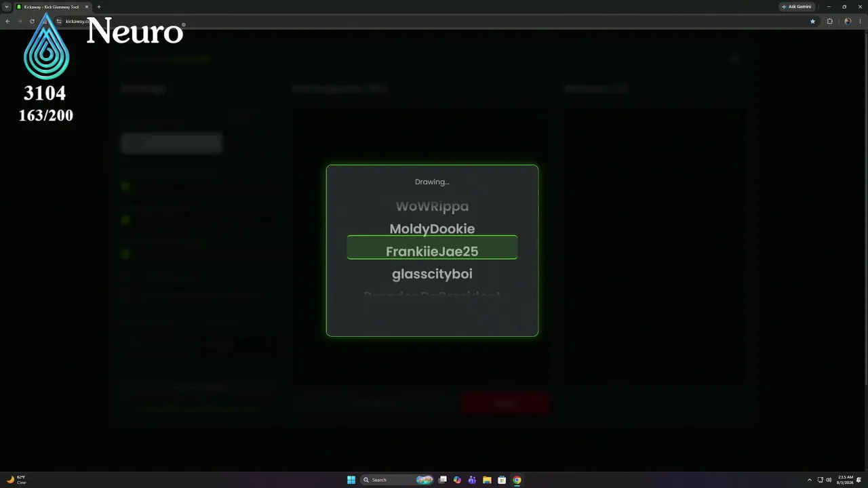868x488 pixels.
Task: Close the Kickaway tab
Action: 87,7
